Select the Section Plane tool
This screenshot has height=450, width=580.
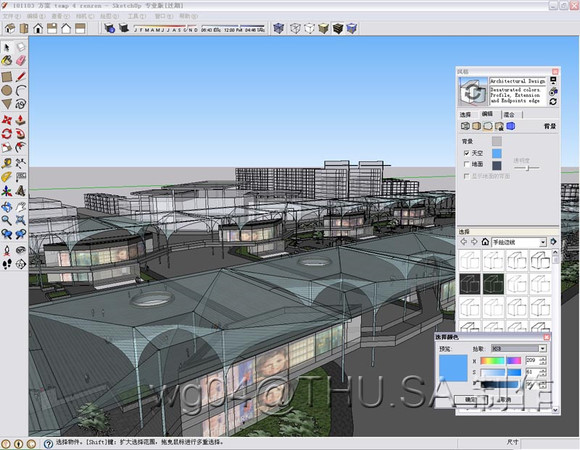[21, 264]
